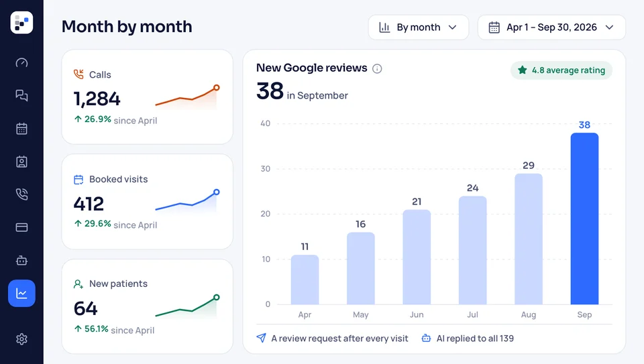Select the Jun bar showing 21
Viewport: 644px width, 364px height.
[417, 257]
